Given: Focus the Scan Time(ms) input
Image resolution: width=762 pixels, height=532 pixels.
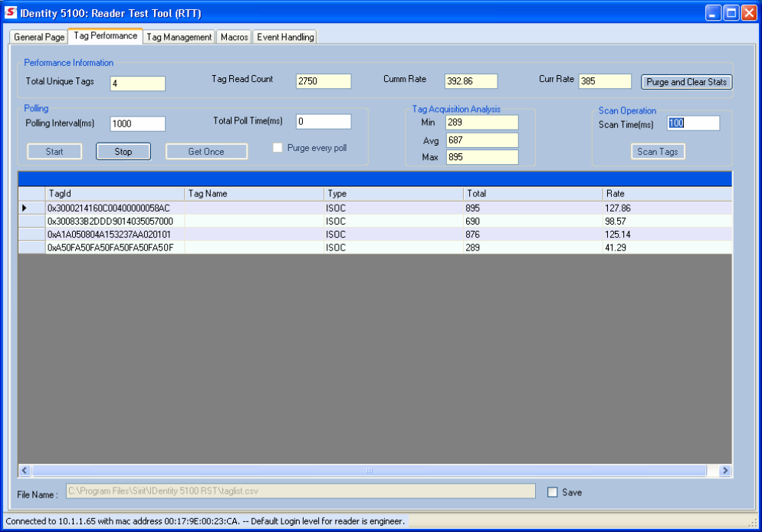Looking at the screenshot, I should coord(693,123).
